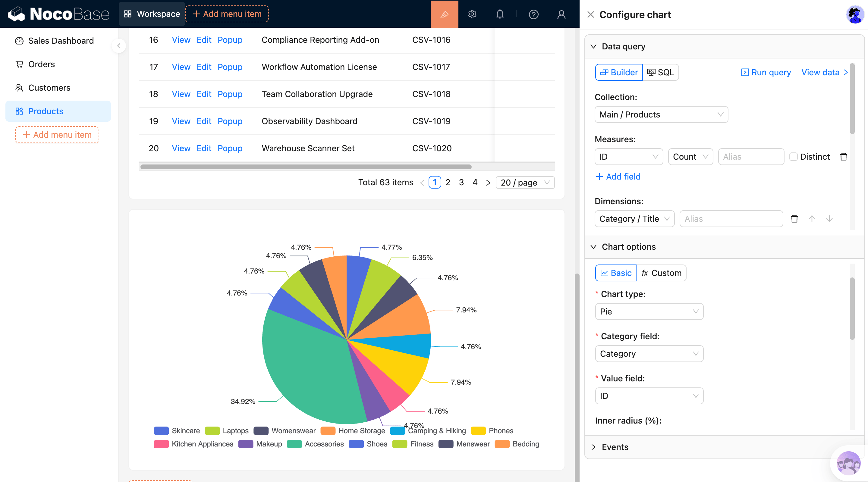
Task: Open the notifications bell icon
Action: [x=500, y=14]
